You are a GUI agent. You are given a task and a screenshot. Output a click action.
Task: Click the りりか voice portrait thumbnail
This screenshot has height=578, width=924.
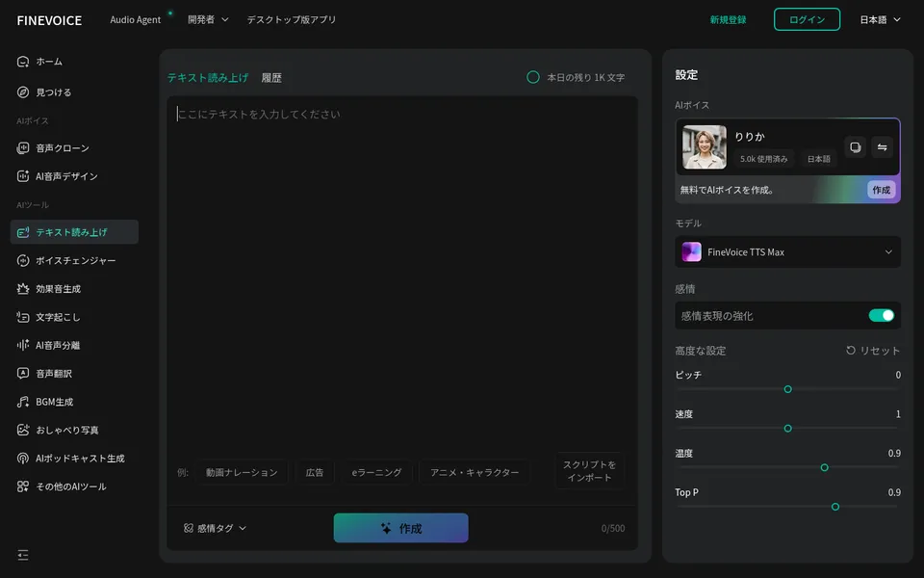click(705, 147)
